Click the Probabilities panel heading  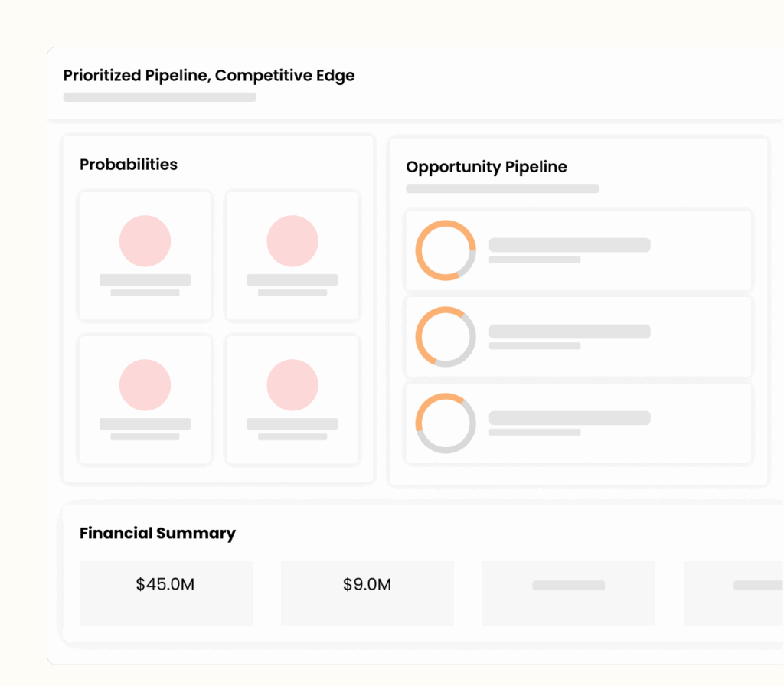click(x=129, y=165)
